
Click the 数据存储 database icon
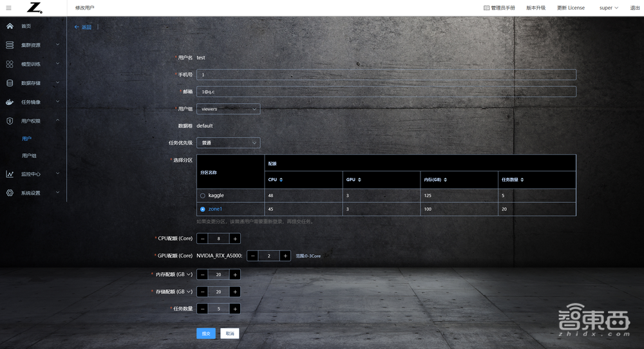(10, 83)
